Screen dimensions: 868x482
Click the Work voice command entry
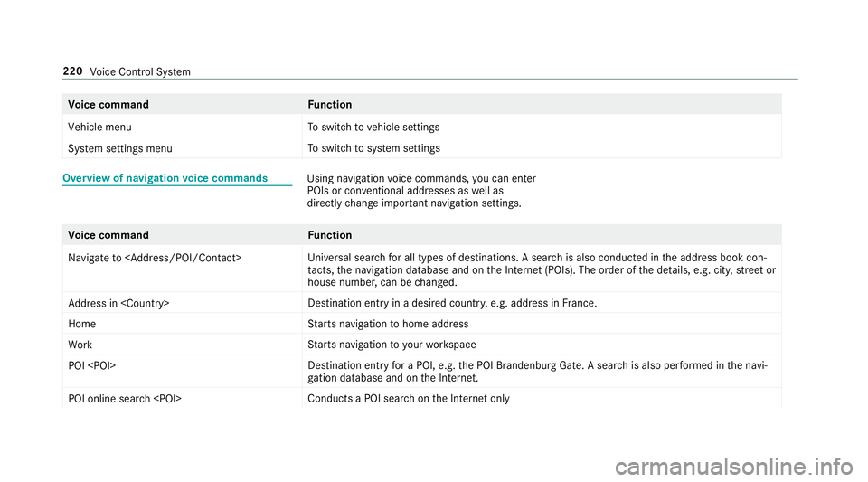[x=80, y=345]
